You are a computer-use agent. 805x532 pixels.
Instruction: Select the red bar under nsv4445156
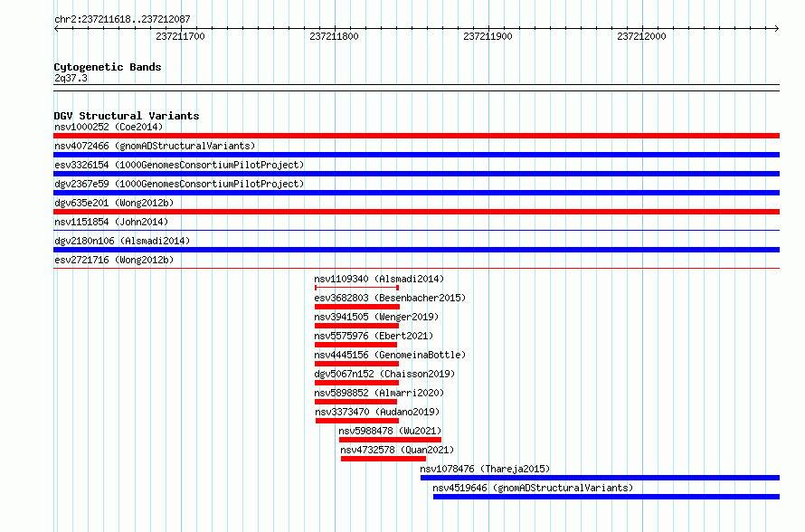click(x=356, y=364)
